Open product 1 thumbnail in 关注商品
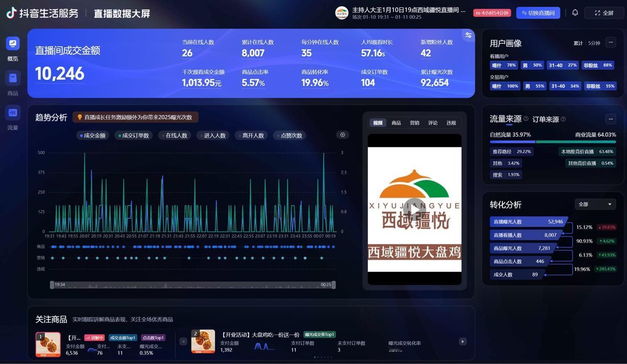 [48, 344]
